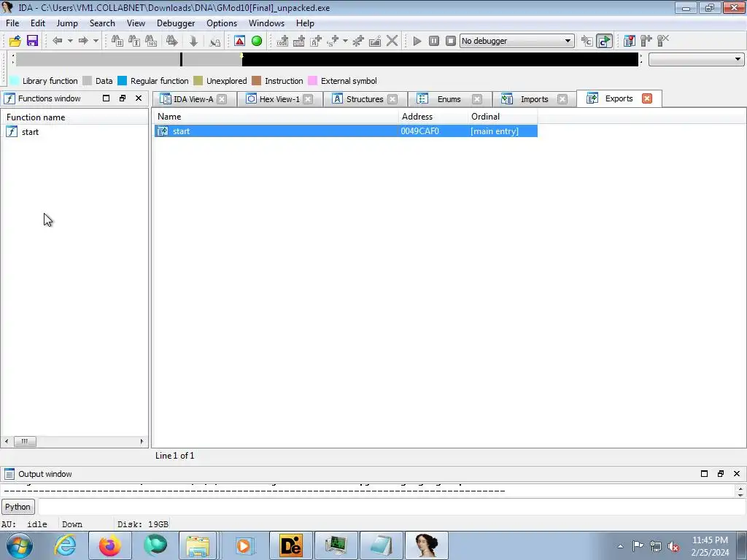Click the green circle toolbar icon
747x560 pixels.
pyautogui.click(x=257, y=41)
